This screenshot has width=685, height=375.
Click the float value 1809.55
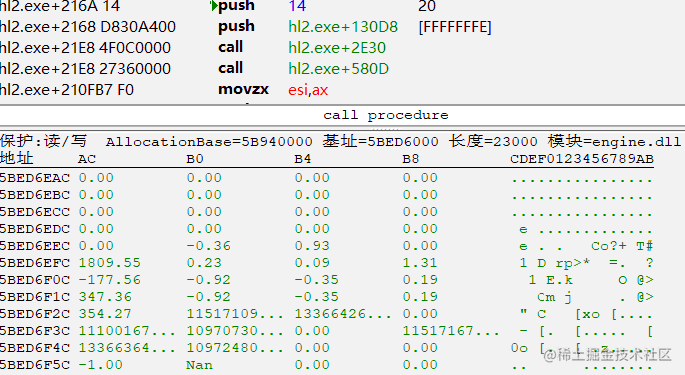(110, 263)
